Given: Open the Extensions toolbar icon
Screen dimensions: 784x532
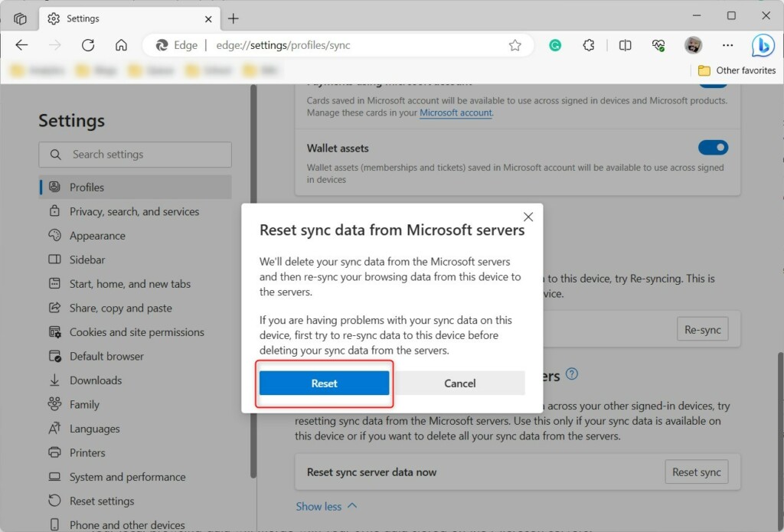Looking at the screenshot, I should point(588,45).
